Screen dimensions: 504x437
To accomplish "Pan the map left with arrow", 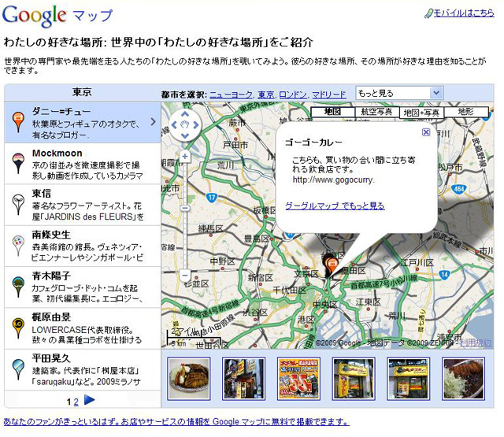I will point(174,124).
